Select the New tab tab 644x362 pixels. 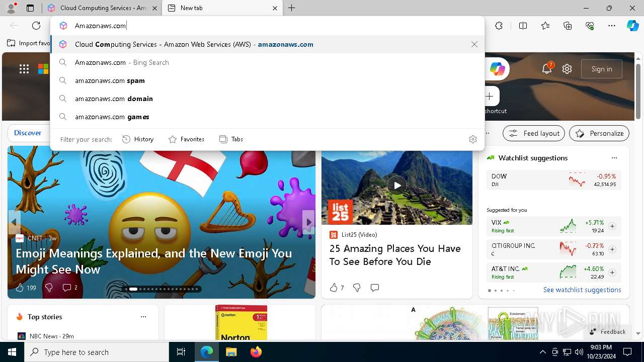point(221,8)
